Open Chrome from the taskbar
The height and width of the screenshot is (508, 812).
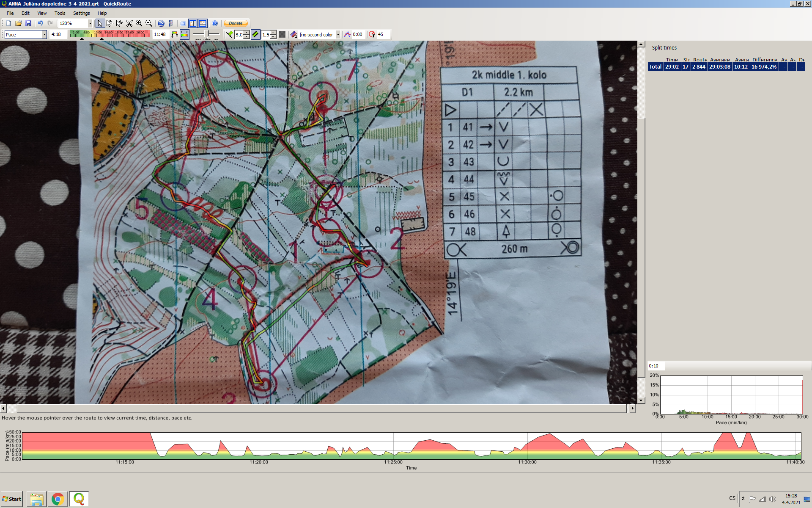click(x=58, y=499)
